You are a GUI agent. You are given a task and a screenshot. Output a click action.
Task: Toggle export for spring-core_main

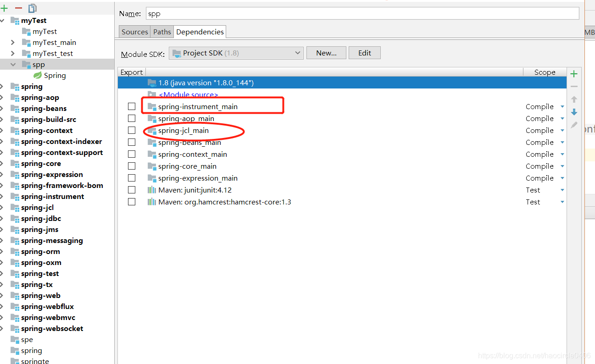pyautogui.click(x=132, y=166)
